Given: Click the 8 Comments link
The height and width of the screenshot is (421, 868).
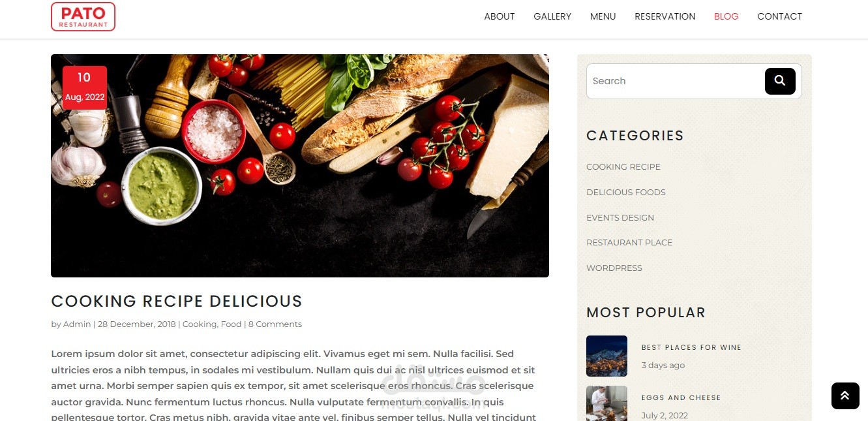Looking at the screenshot, I should click(x=275, y=324).
